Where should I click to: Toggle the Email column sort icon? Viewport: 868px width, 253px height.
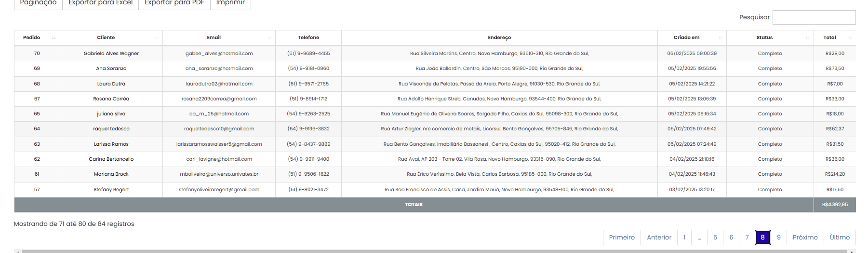tap(269, 38)
